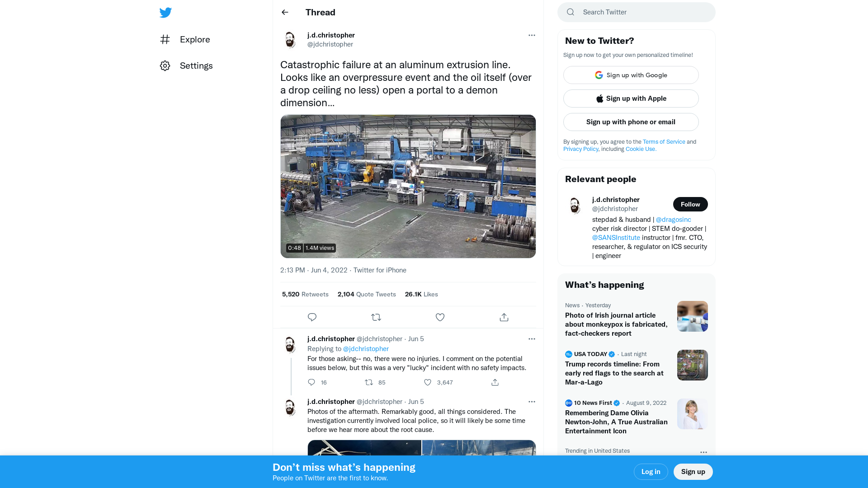Open the Terms of Service link

click(664, 141)
